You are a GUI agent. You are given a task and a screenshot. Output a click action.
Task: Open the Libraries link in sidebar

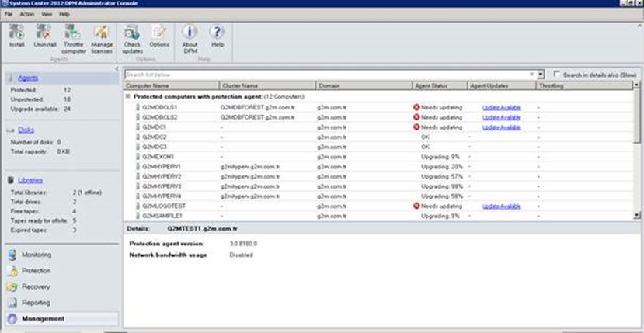pos(30,180)
